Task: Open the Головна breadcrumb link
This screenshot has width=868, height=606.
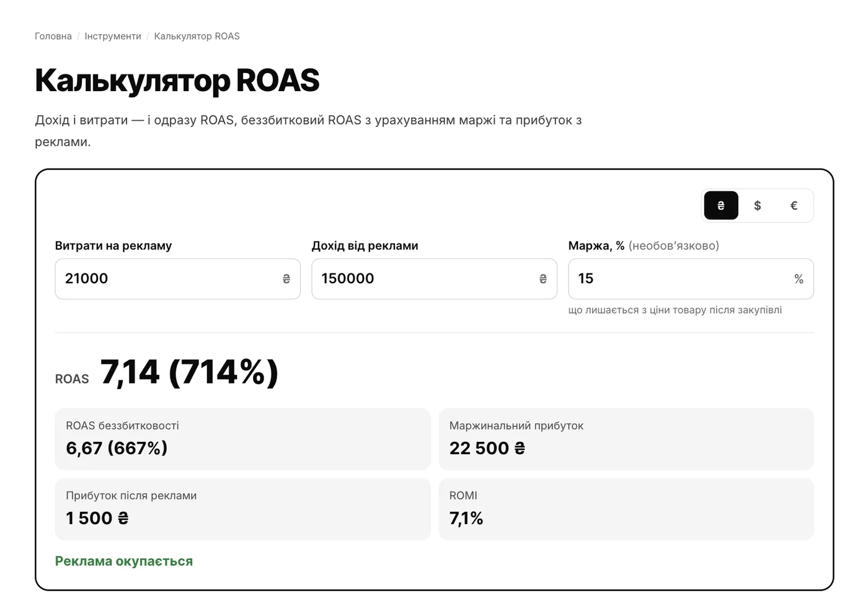Action: (53, 37)
